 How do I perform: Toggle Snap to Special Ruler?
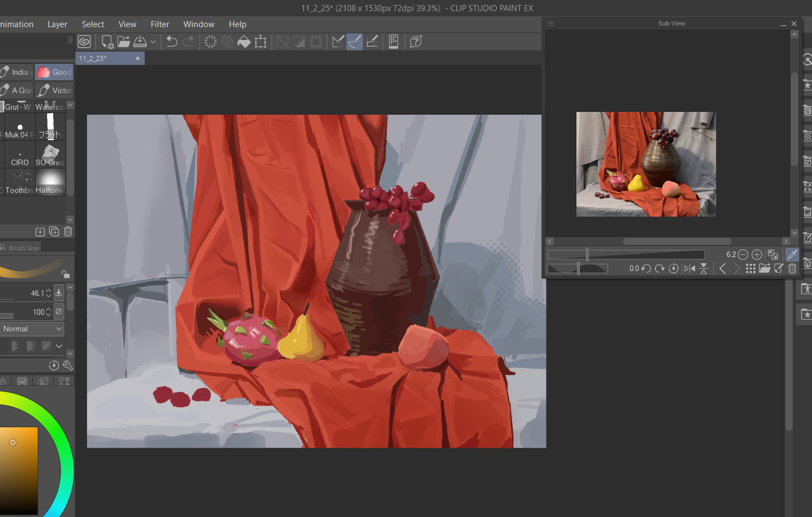pyautogui.click(x=355, y=42)
